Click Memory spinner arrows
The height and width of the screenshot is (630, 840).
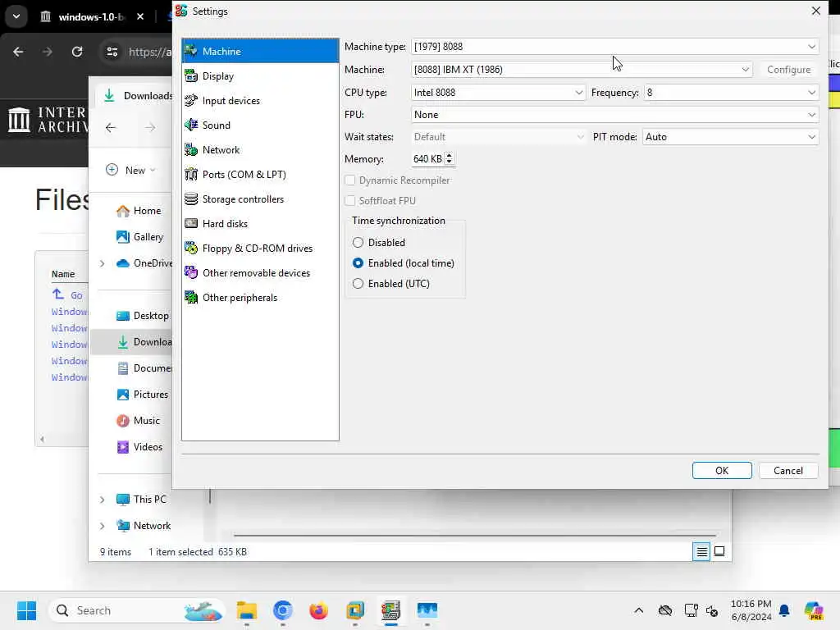(449, 158)
